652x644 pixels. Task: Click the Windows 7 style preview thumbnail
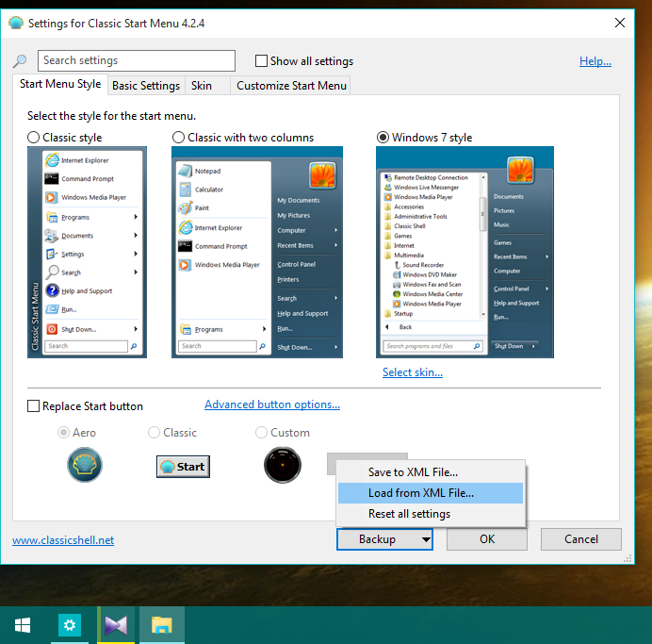point(465,252)
